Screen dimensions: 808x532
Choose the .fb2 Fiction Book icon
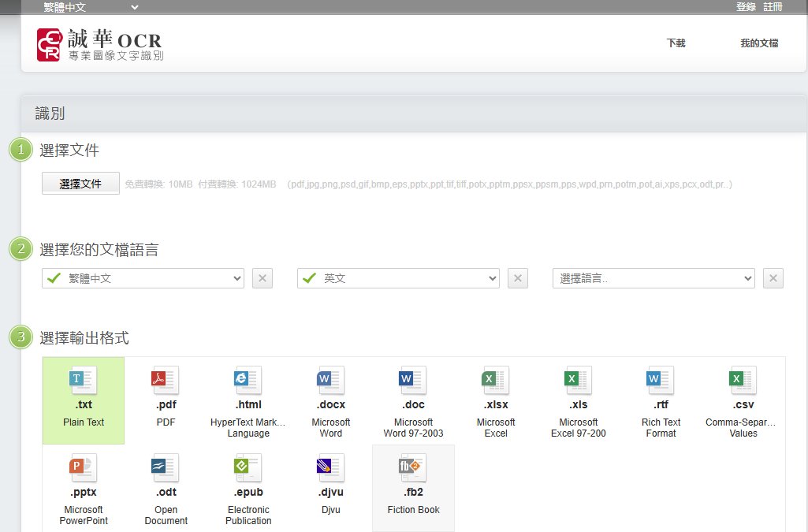coord(413,469)
